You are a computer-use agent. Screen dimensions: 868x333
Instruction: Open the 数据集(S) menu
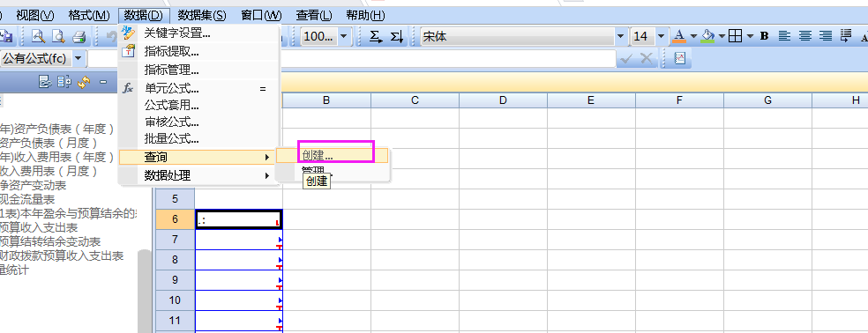201,15
